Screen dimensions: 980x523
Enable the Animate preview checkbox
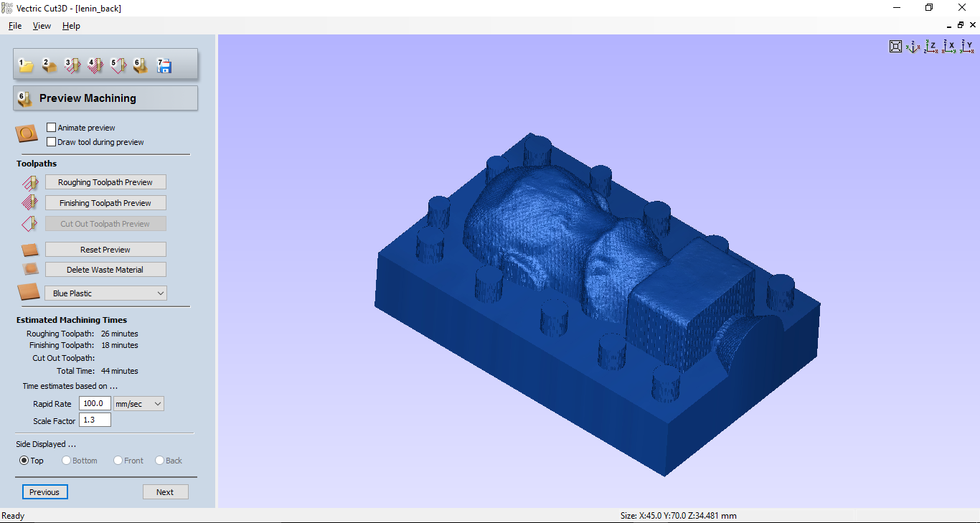click(x=51, y=127)
